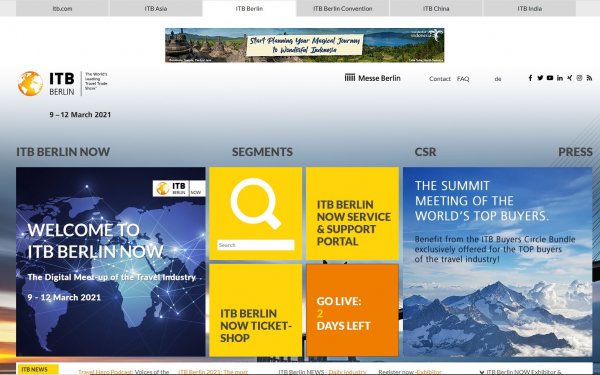600x375 pixels.
Task: Click the Register now Exhibitor link
Action: 410,372
